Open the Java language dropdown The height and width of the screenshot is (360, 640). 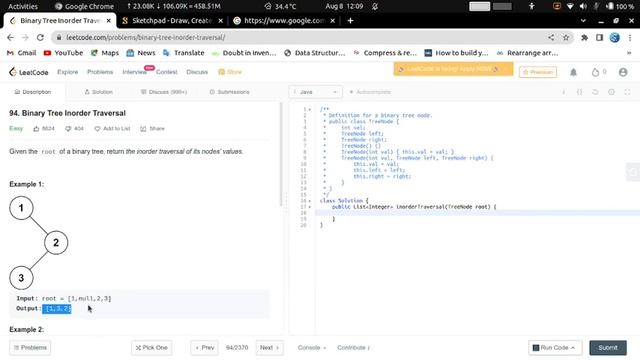click(315, 92)
